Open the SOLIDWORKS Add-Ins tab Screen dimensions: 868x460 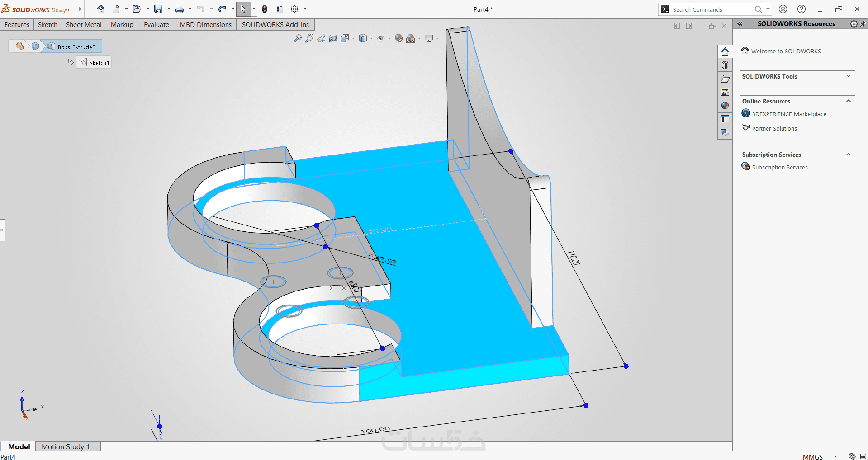pyautogui.click(x=275, y=25)
